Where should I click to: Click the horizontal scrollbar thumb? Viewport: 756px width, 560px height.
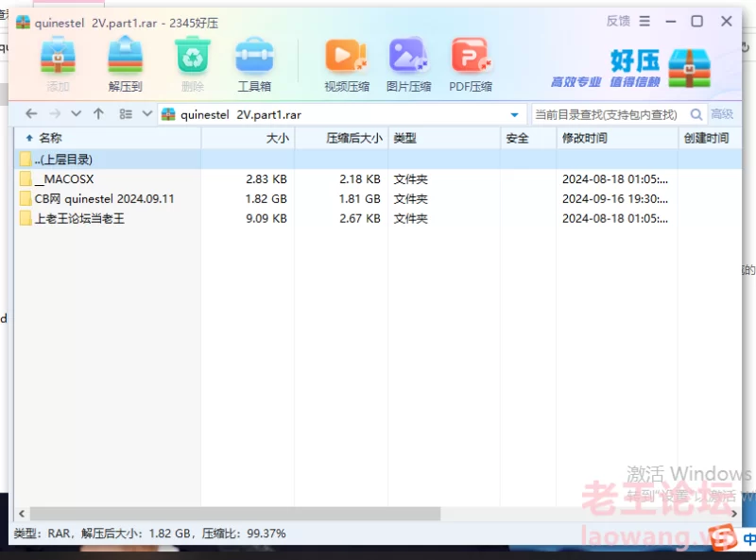[x=235, y=514]
